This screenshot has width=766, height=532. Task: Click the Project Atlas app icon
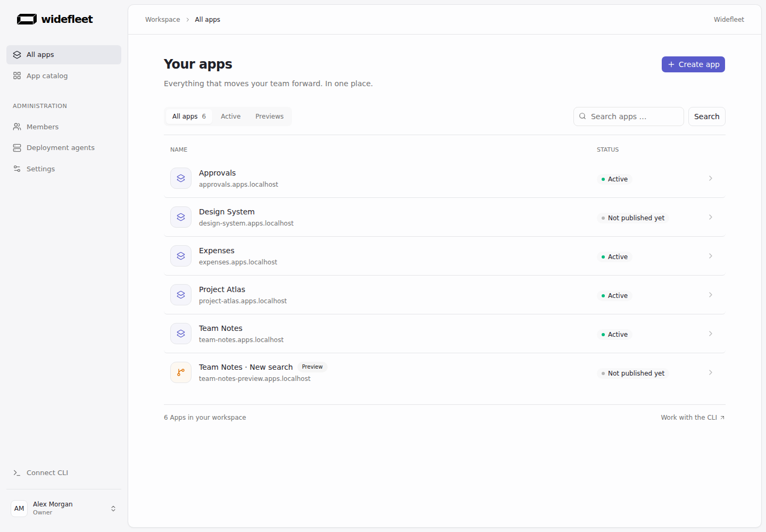pyautogui.click(x=181, y=295)
